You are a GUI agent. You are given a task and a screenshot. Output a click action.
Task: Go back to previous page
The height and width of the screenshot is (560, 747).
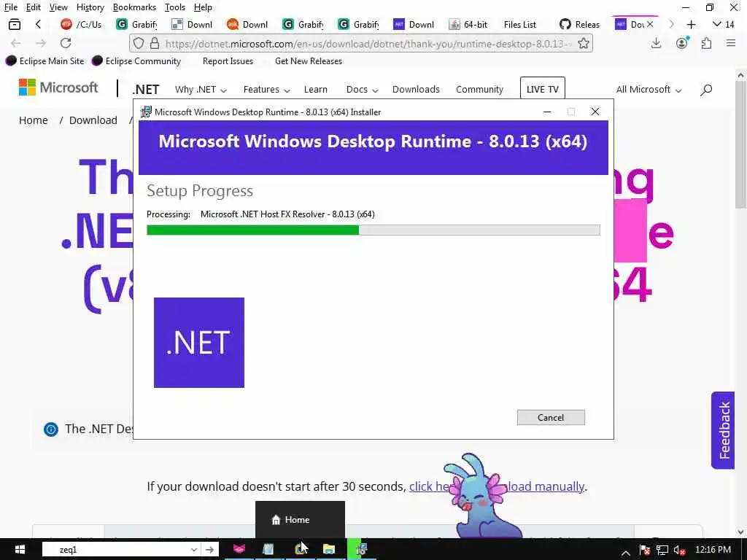[16, 43]
